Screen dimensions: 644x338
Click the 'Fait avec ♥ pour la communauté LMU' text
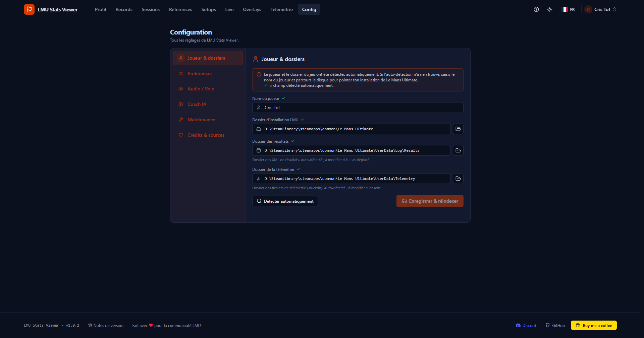167,326
